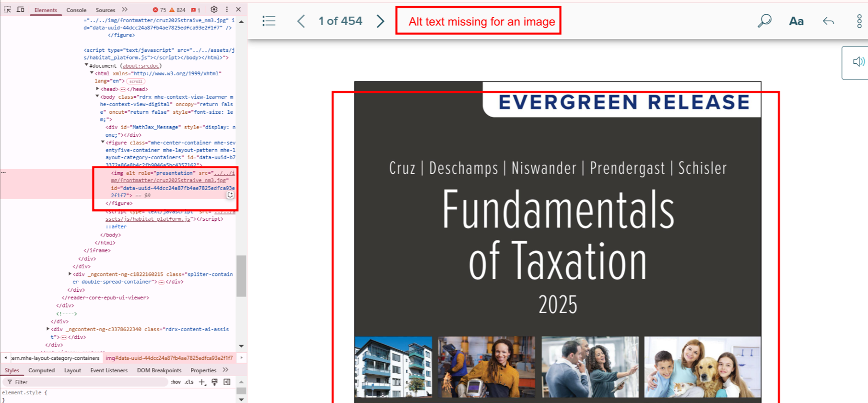Open the cruz2025straive_nm3.jpg src link
868x403 pixels.
[x=173, y=177]
